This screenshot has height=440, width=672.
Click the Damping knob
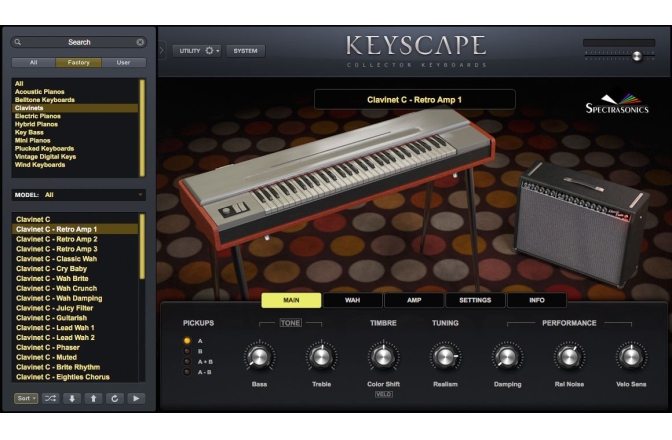click(x=507, y=356)
